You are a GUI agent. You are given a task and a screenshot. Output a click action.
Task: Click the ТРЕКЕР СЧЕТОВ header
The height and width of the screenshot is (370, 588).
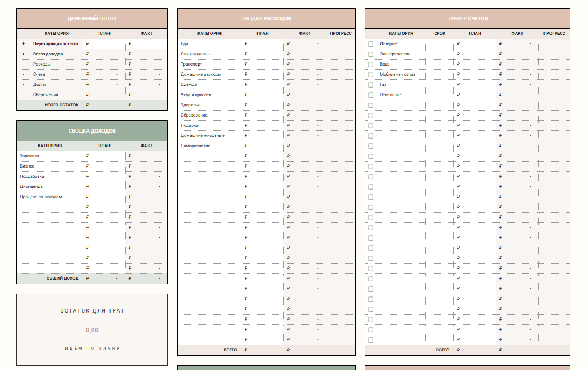coord(467,19)
